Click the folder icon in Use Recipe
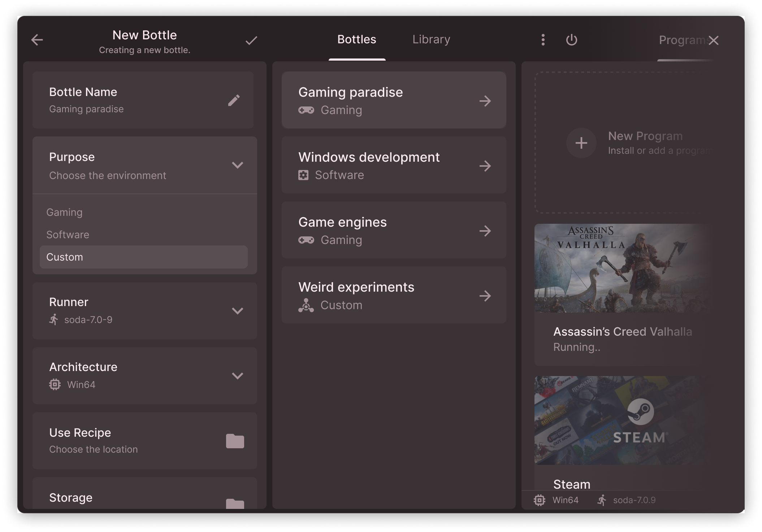Screen dimensions: 762x532 (235, 441)
